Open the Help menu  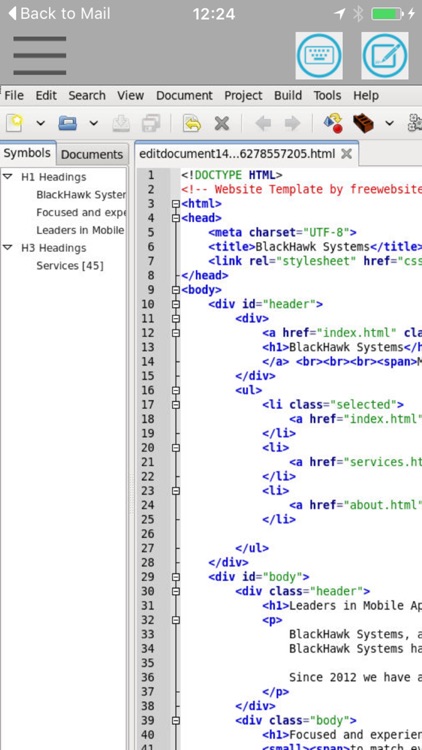[366, 96]
